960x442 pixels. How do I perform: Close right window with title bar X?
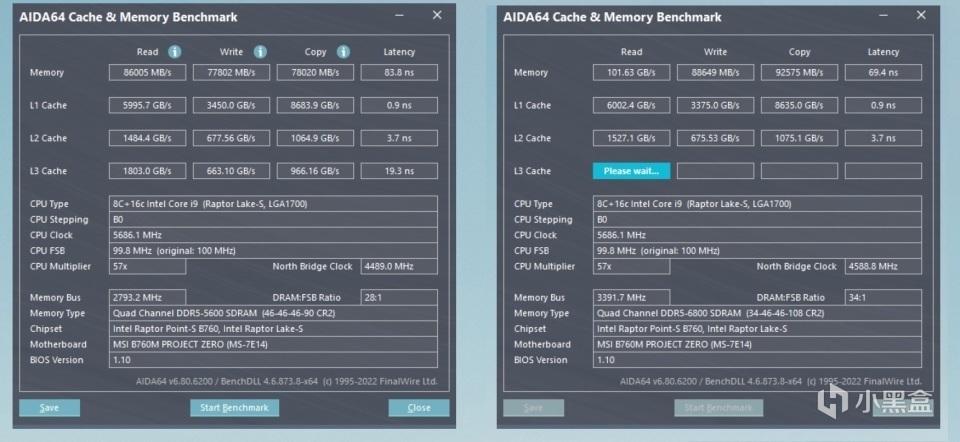921,15
